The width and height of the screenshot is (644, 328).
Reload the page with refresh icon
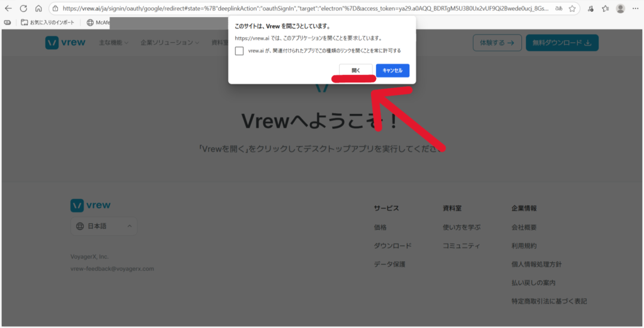pos(23,9)
